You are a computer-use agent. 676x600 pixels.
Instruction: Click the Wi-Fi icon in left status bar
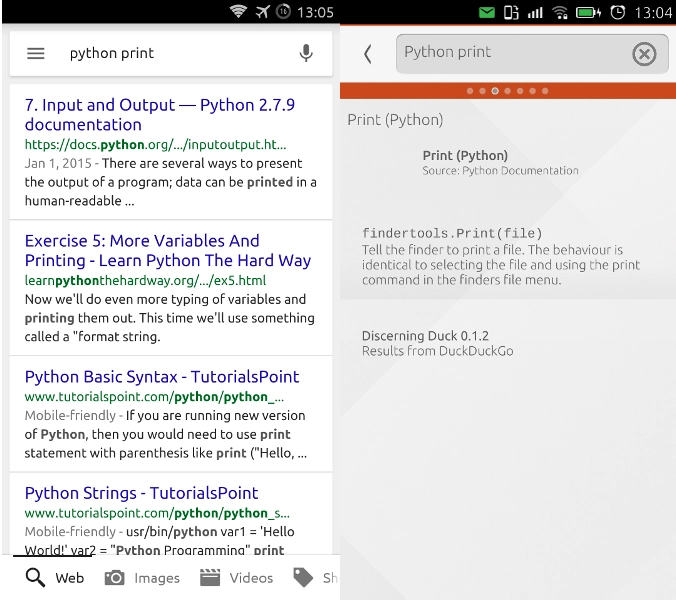(238, 11)
